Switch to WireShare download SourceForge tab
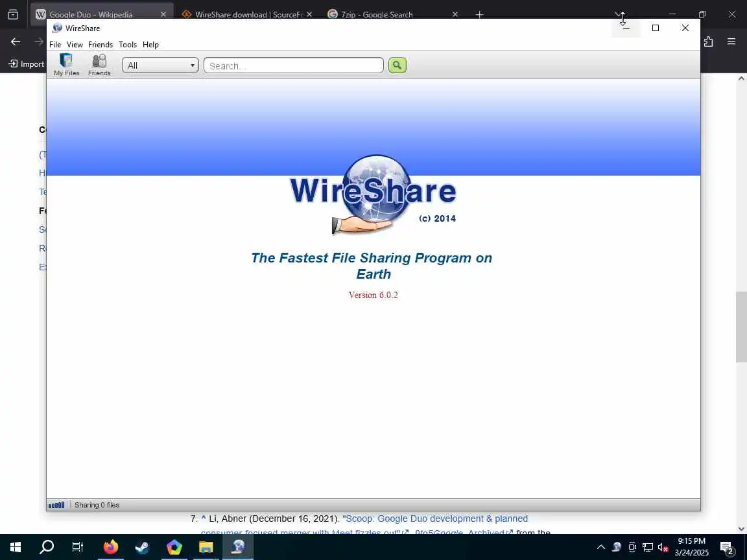 click(x=248, y=14)
